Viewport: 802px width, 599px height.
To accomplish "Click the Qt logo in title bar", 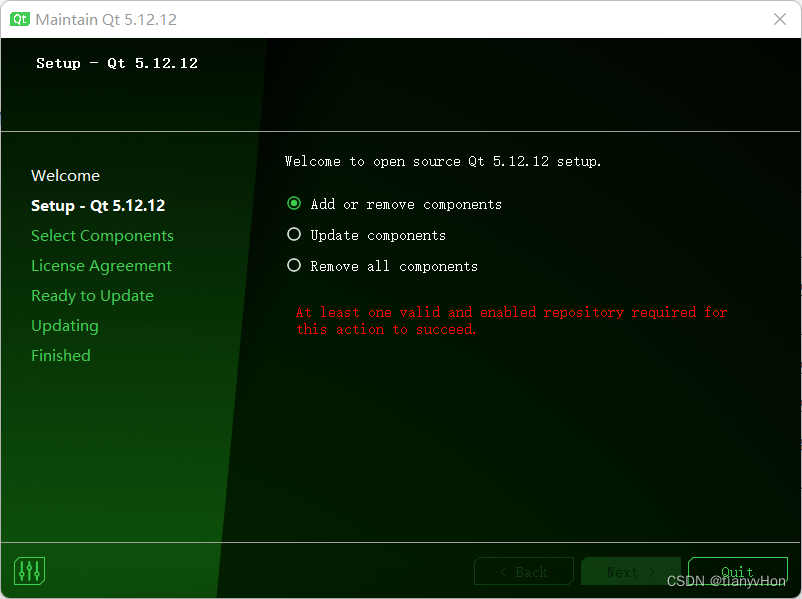I will (x=20, y=19).
